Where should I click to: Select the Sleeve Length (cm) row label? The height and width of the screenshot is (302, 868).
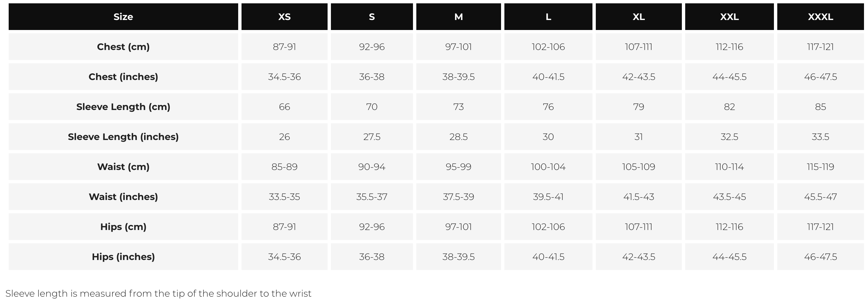click(123, 107)
